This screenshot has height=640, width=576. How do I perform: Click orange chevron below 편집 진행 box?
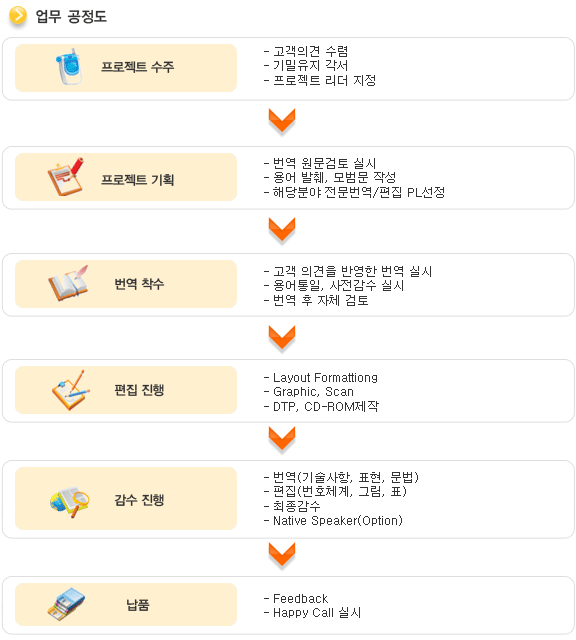coord(282,440)
